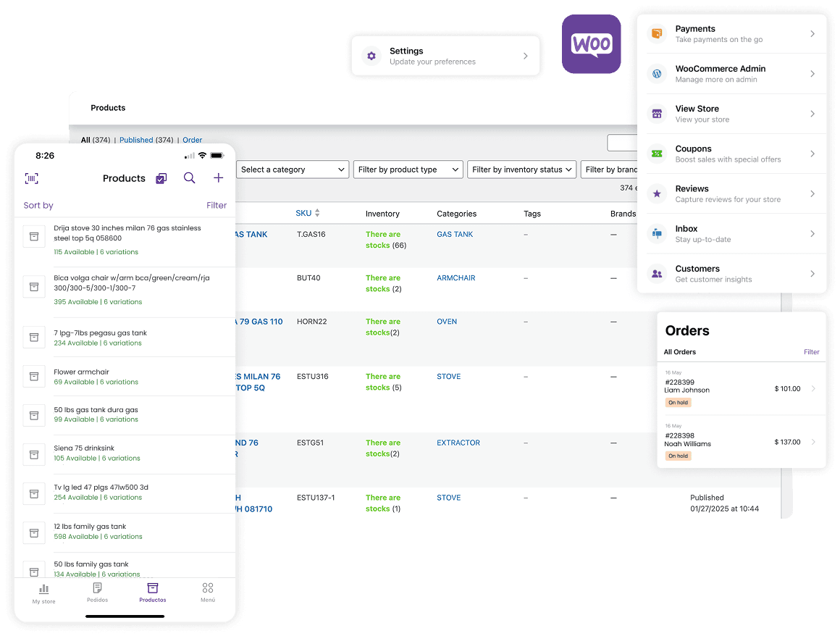Add a new product with plus icon
This screenshot has width=840, height=636.
(219, 178)
